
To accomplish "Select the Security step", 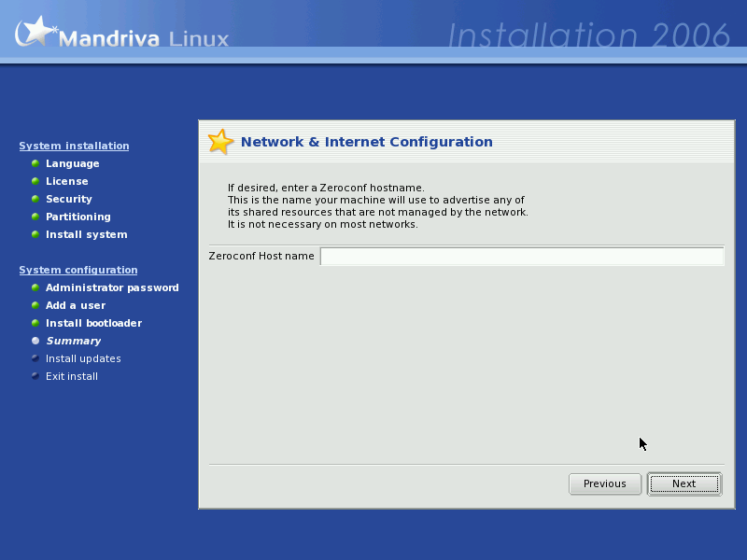I will tap(68, 199).
